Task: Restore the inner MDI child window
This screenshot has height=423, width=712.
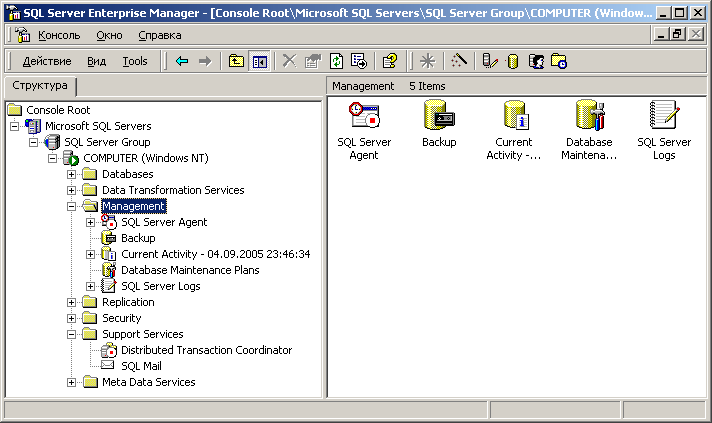Action: (677, 34)
